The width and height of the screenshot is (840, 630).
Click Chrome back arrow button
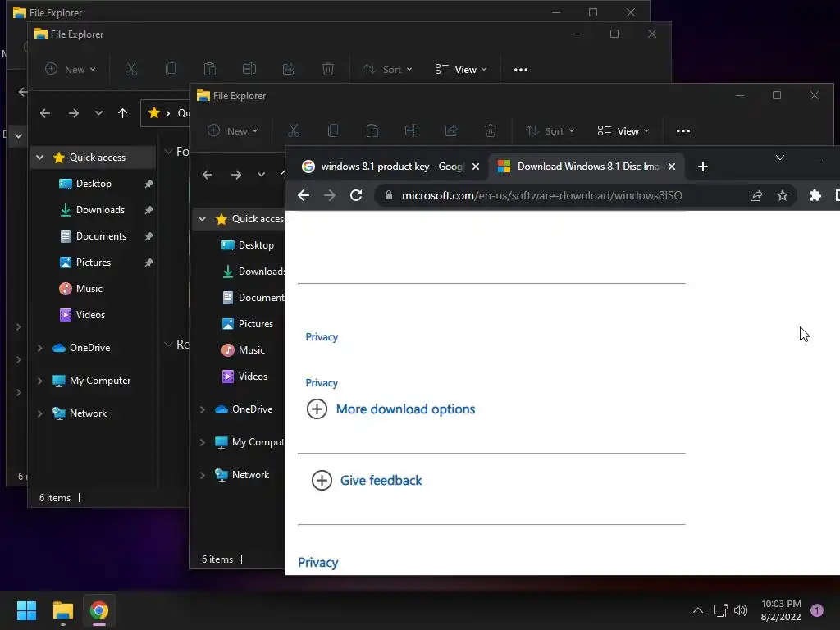click(x=304, y=195)
